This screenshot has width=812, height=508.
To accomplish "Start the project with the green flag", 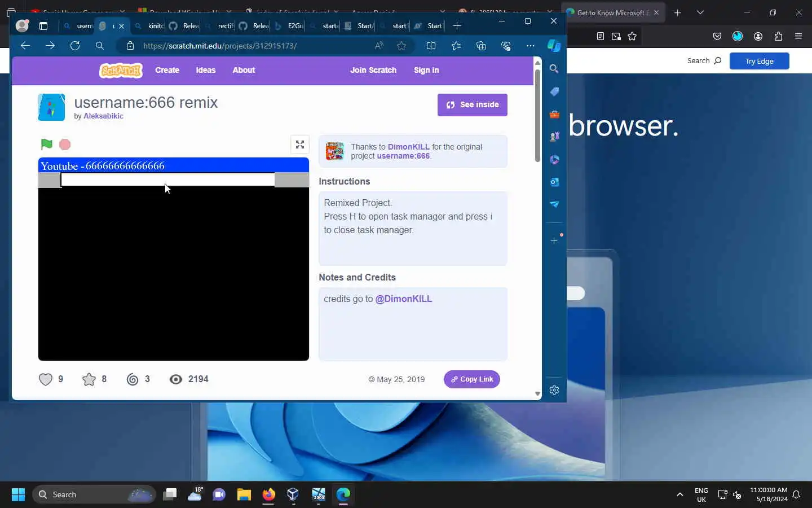I will click(47, 144).
